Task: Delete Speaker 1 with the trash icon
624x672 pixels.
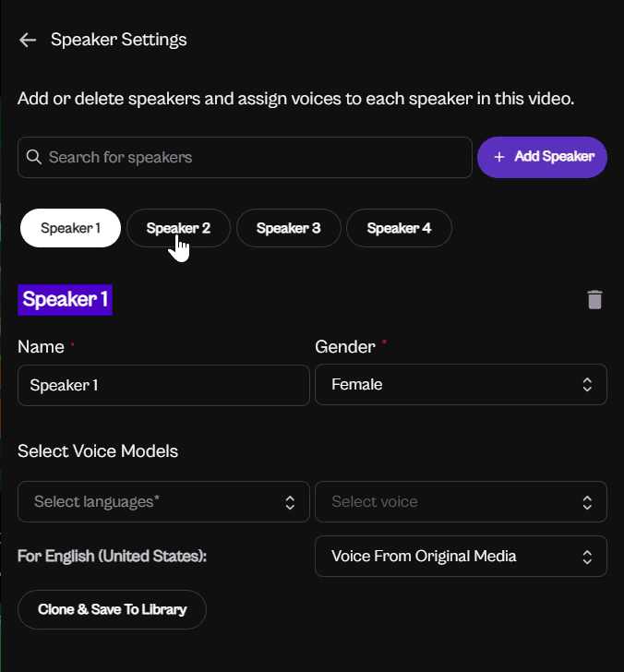Action: pyautogui.click(x=594, y=299)
